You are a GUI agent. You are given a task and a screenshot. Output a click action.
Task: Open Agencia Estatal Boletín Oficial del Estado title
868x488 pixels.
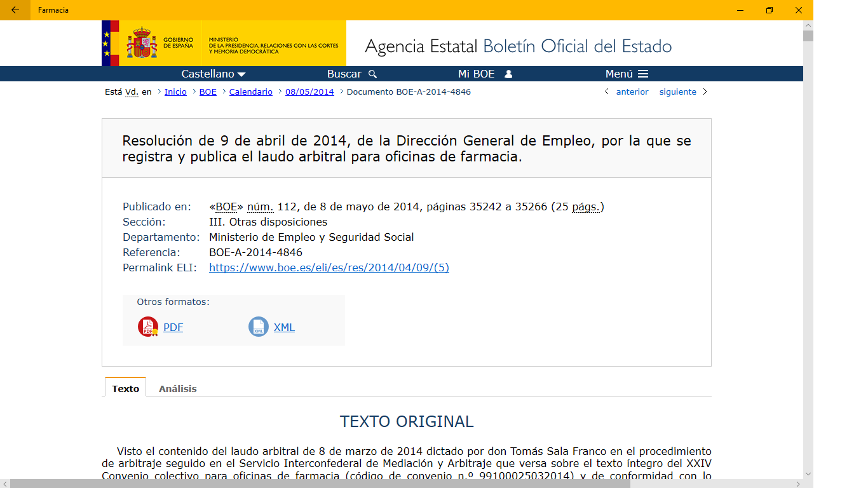point(518,46)
